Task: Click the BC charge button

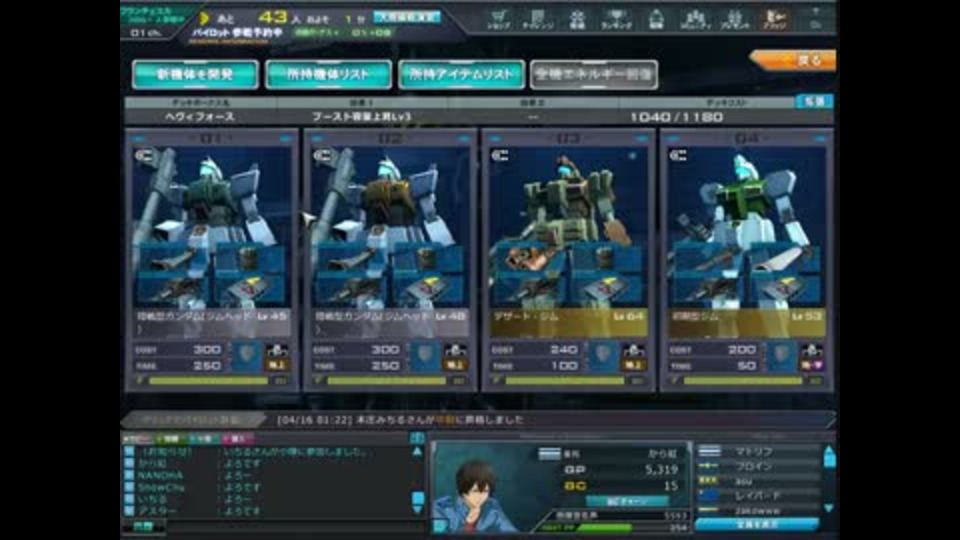Action: (x=626, y=501)
